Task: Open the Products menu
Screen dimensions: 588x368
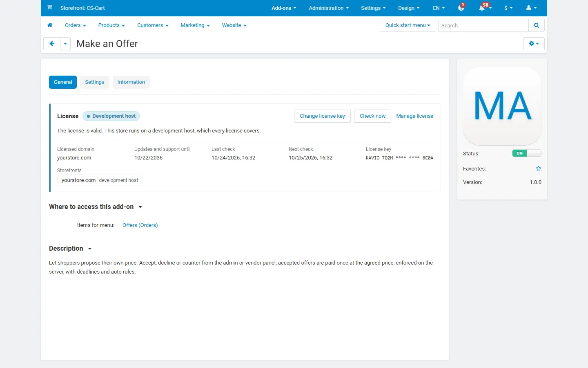Action: click(x=111, y=25)
